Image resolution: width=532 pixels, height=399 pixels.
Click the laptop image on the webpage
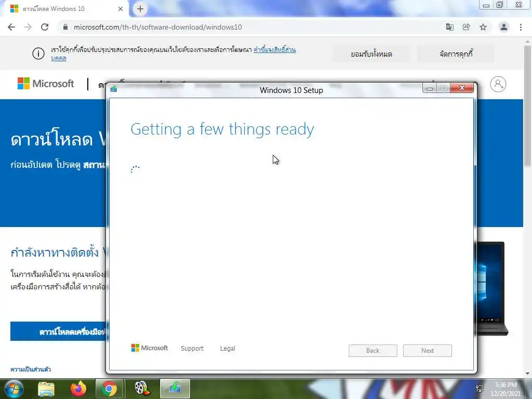pyautogui.click(x=491, y=288)
